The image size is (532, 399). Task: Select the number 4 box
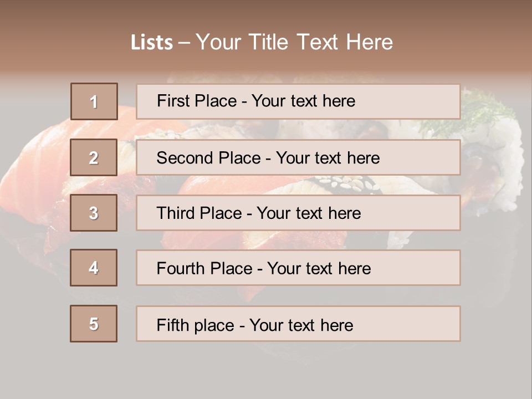94,268
